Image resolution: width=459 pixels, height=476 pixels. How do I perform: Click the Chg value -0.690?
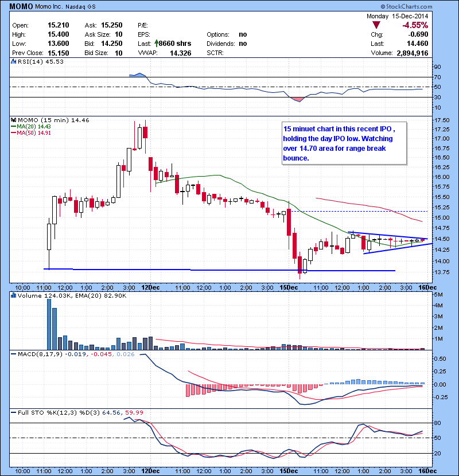pyautogui.click(x=418, y=34)
